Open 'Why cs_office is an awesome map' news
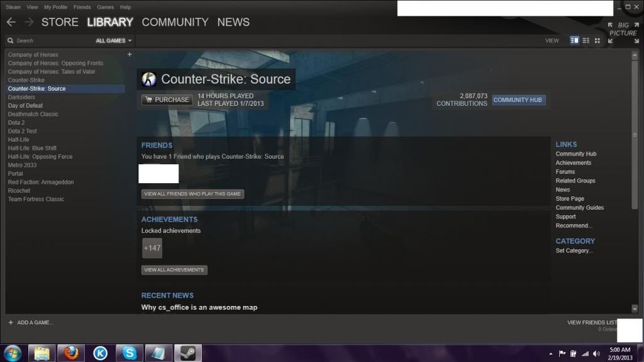Screen dimensions: 644x362 [x=199, y=307]
